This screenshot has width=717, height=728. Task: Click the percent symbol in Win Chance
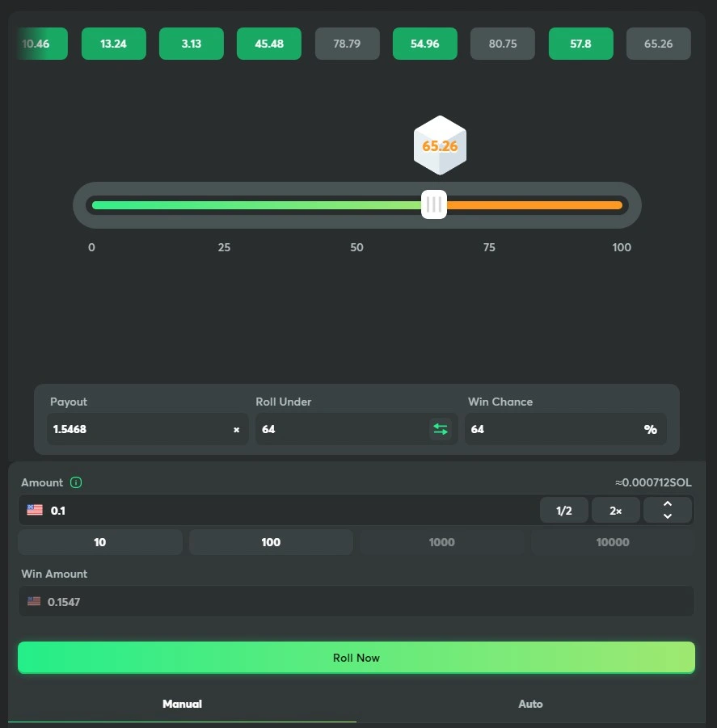[650, 430]
